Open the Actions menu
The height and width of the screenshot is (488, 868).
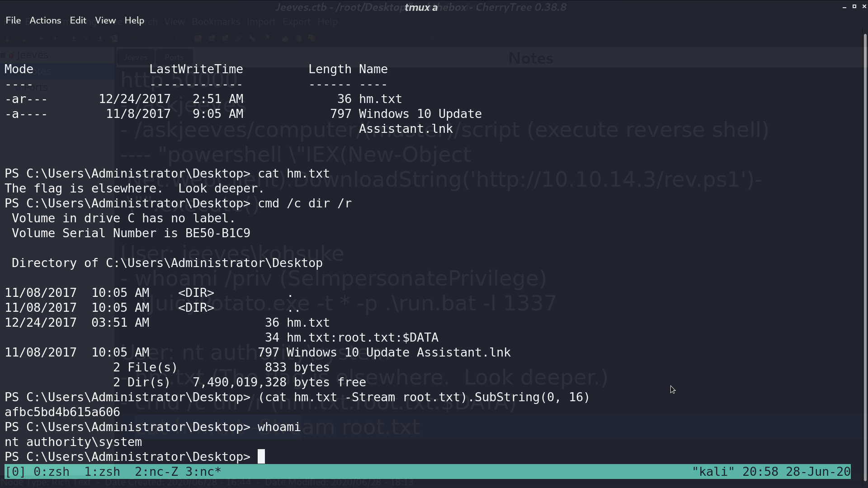click(45, 20)
